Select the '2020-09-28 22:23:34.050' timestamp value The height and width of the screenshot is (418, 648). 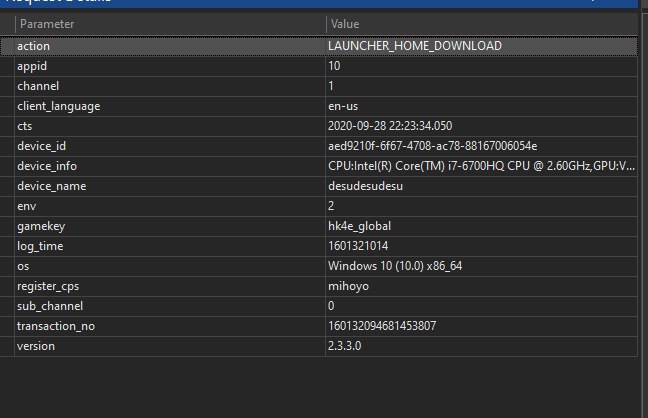[481, 126]
